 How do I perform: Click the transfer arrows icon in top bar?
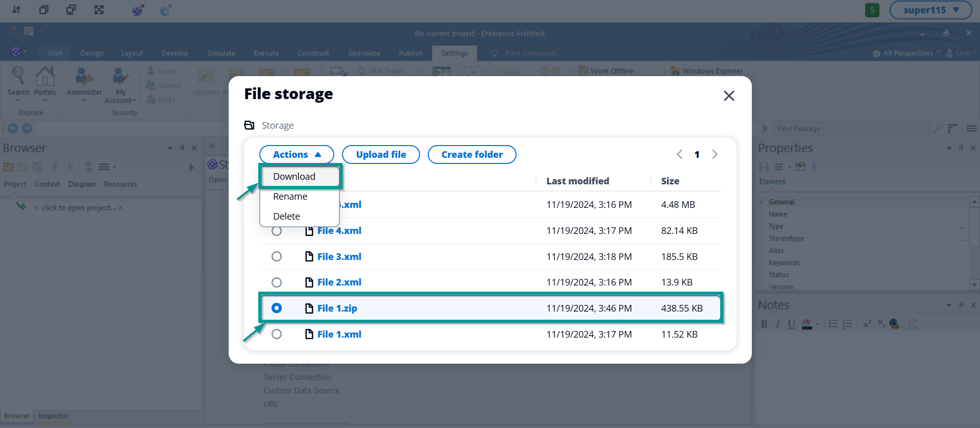click(16, 10)
